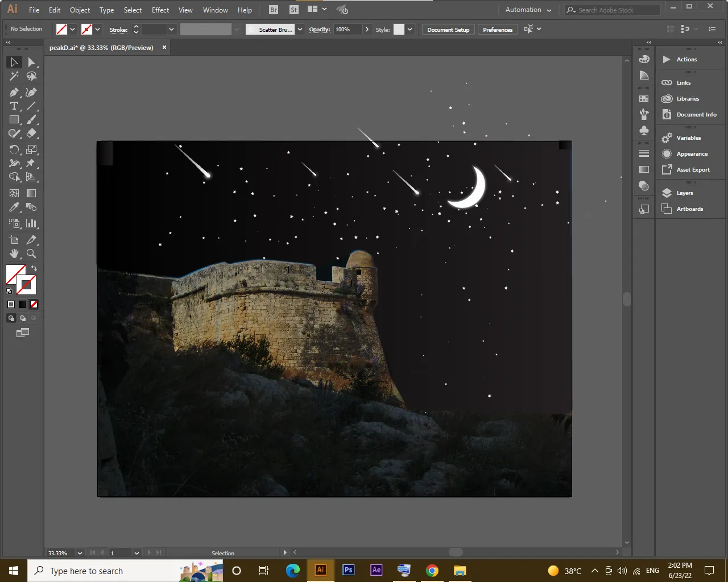Open the Scatter Brush definition dropdown

[x=300, y=30]
